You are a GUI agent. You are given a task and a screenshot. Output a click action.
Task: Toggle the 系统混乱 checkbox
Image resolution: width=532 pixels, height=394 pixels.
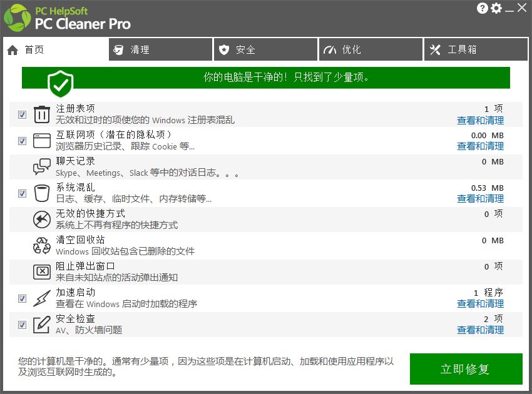pos(22,193)
